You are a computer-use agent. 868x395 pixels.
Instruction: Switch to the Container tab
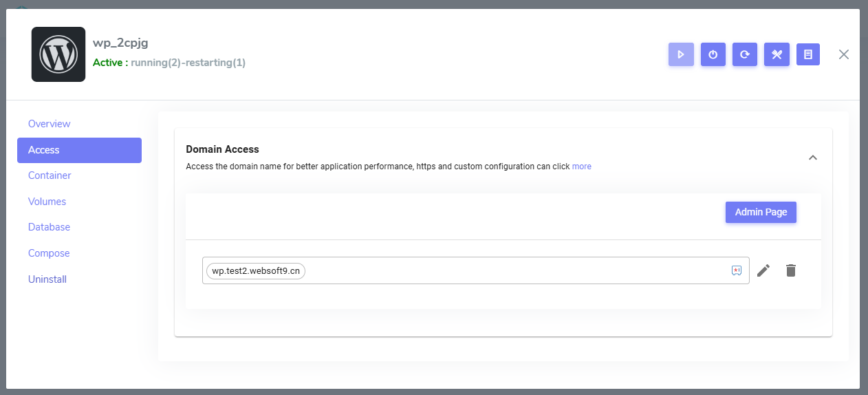point(50,175)
